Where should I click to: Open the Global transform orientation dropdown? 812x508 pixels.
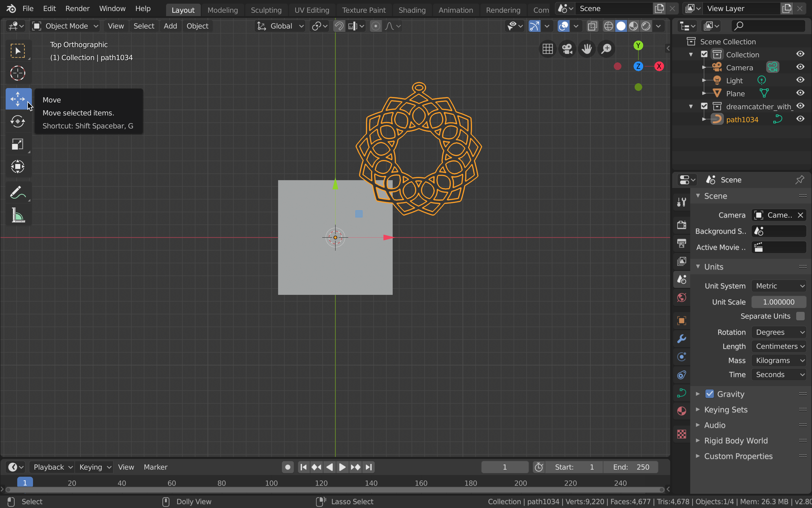[x=280, y=26]
